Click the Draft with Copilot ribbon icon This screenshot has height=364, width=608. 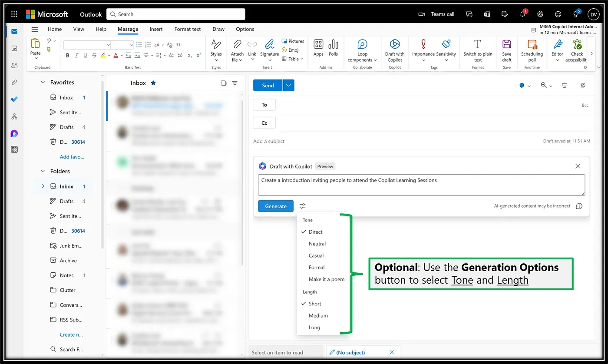tap(394, 45)
